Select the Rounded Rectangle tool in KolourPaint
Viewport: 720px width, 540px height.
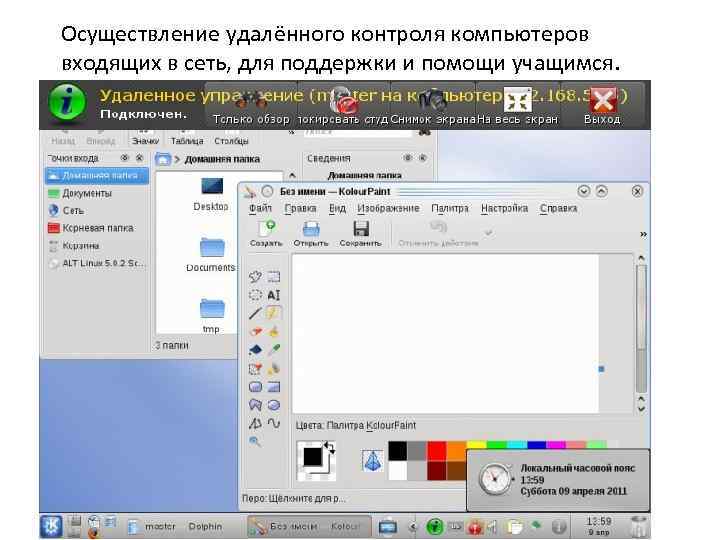255,387
